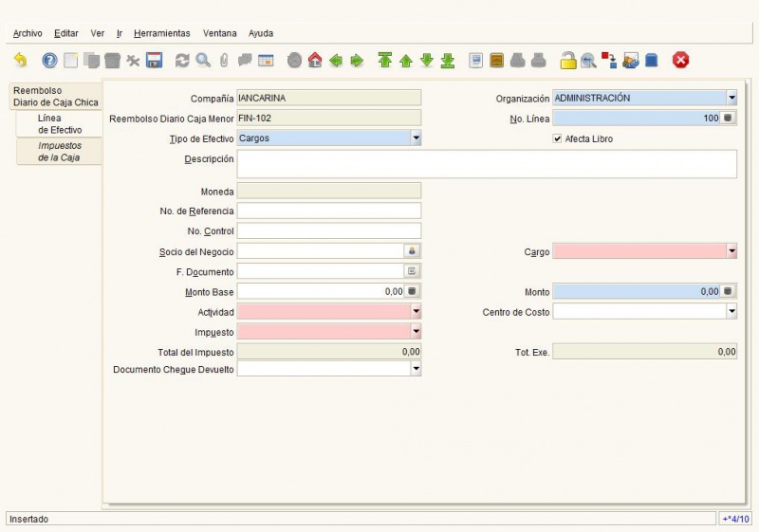The width and height of the screenshot is (759, 532).
Task: Toggle grid view with the table icon
Action: click(266, 61)
